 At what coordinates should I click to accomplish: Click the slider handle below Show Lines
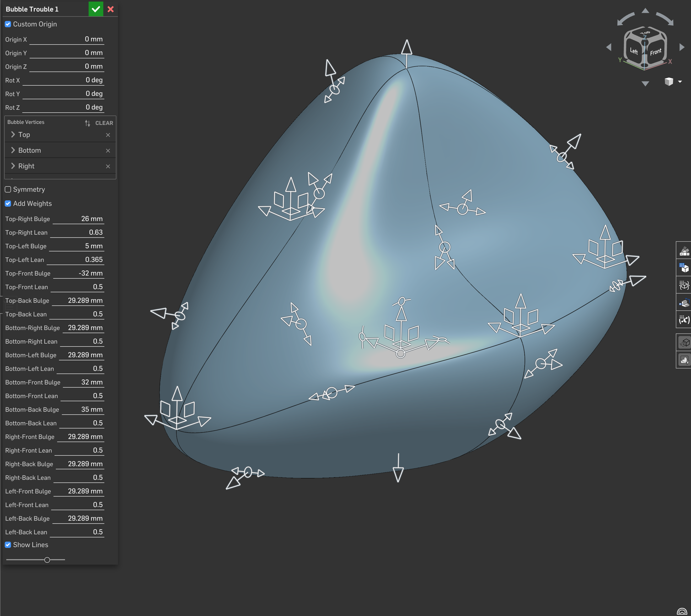pos(47,560)
